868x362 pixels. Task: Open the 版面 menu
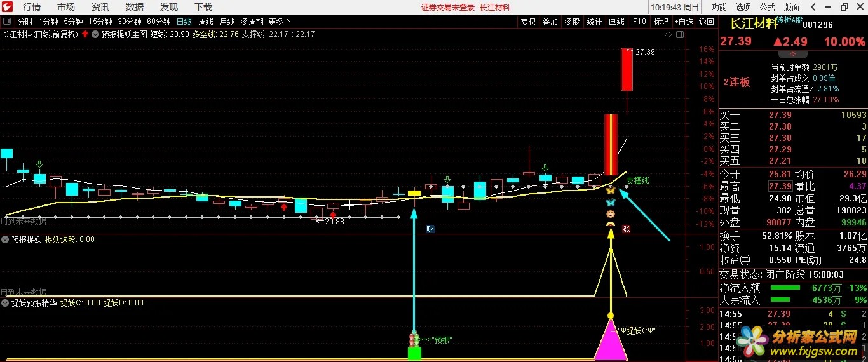pyautogui.click(x=791, y=7)
